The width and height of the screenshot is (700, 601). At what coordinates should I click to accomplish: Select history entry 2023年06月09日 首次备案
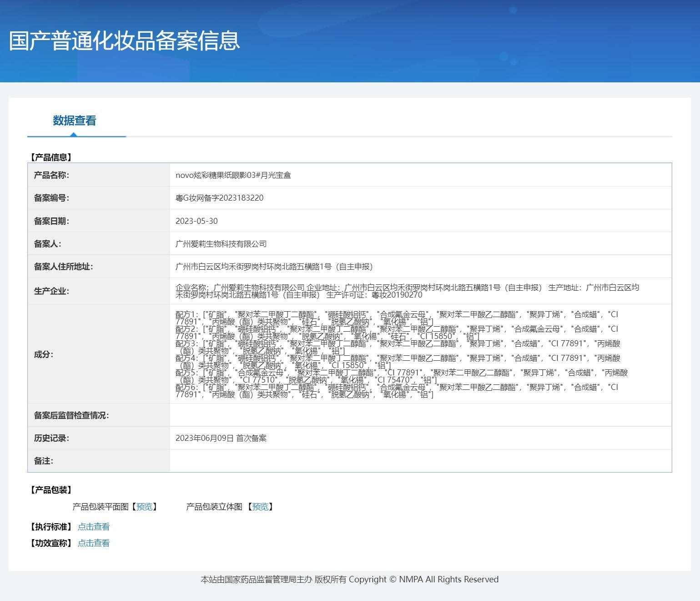(221, 438)
